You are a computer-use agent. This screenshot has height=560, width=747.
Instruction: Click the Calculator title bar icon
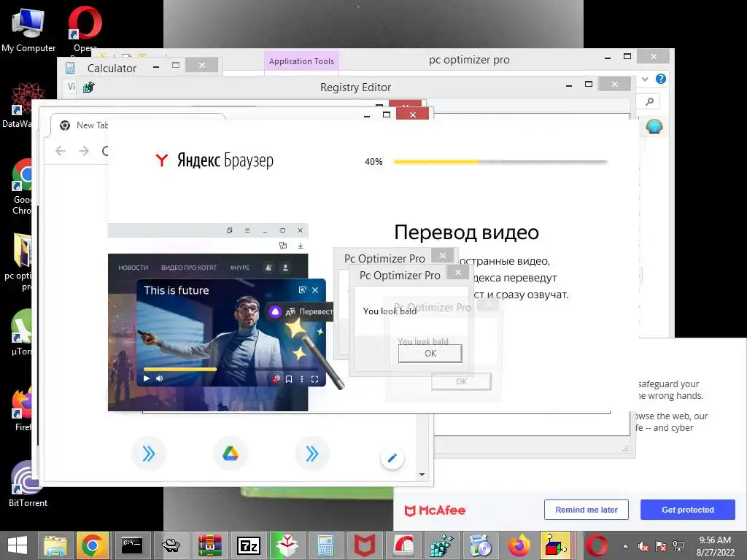(x=70, y=68)
